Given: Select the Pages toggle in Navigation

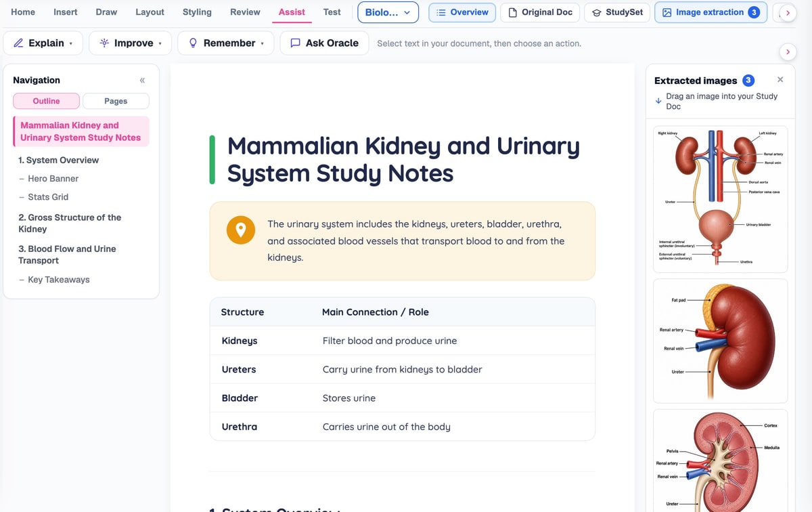Looking at the screenshot, I should tap(116, 101).
